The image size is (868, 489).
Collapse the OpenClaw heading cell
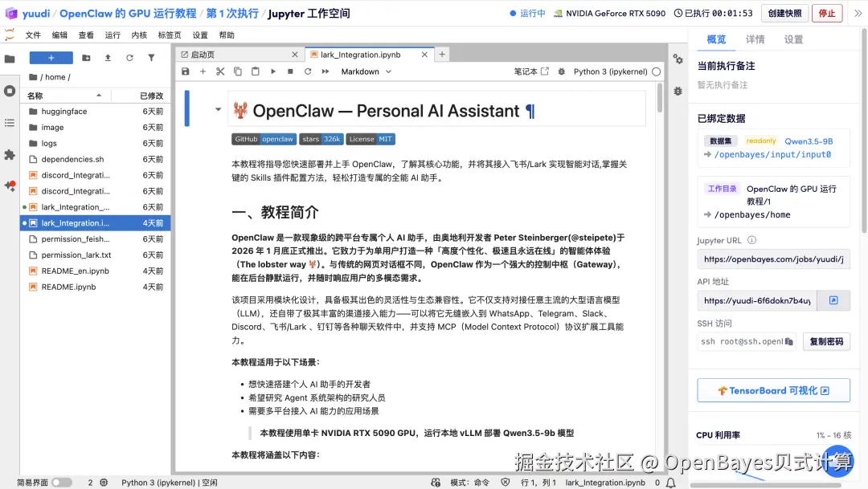click(x=218, y=109)
